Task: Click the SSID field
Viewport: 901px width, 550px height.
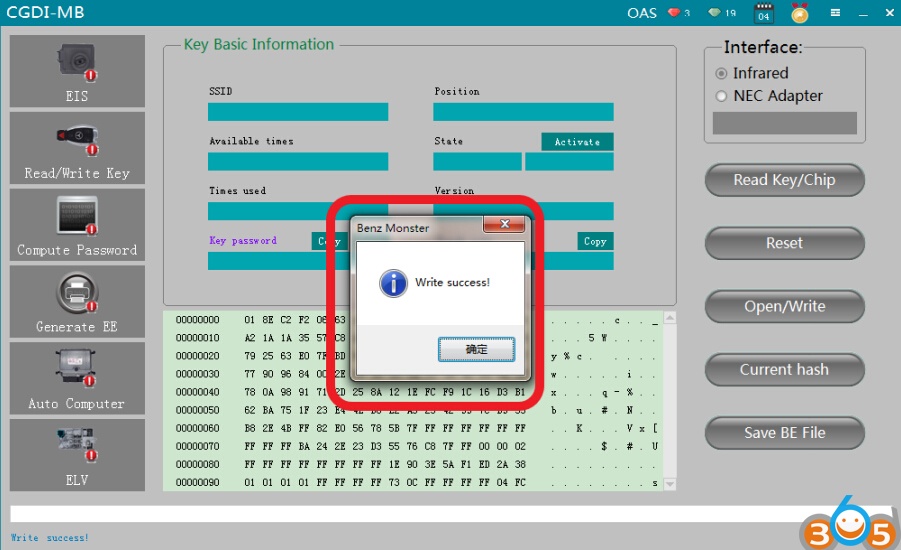Action: click(x=298, y=112)
